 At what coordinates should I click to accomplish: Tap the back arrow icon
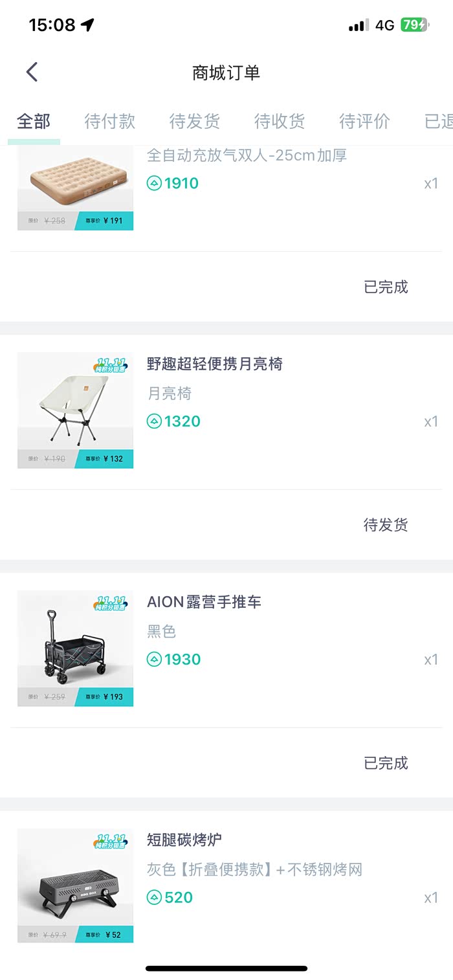(32, 72)
